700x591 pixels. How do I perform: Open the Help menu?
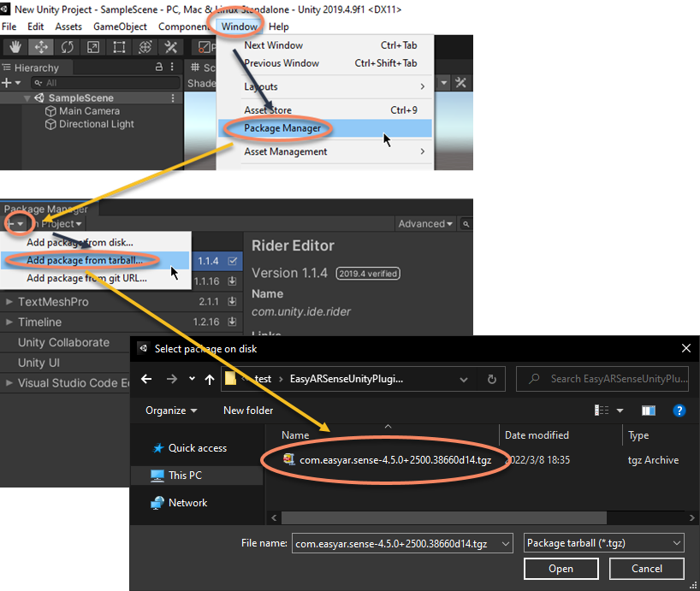pyautogui.click(x=279, y=27)
